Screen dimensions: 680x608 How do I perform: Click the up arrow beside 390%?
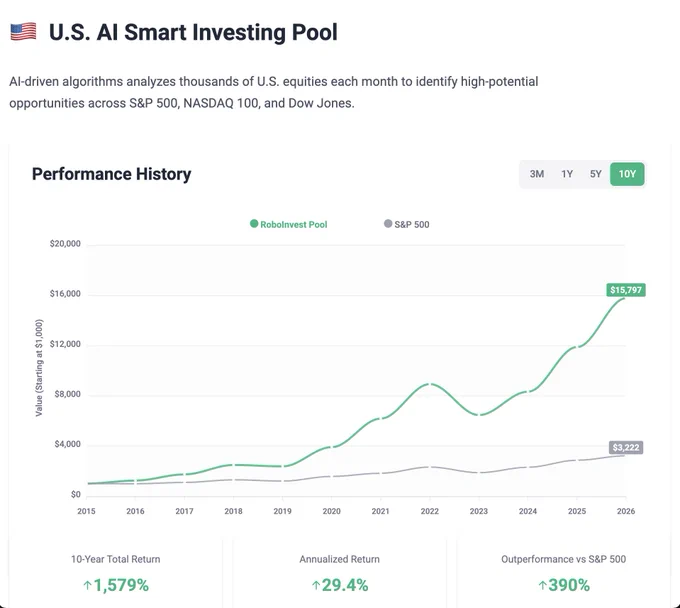tap(543, 585)
